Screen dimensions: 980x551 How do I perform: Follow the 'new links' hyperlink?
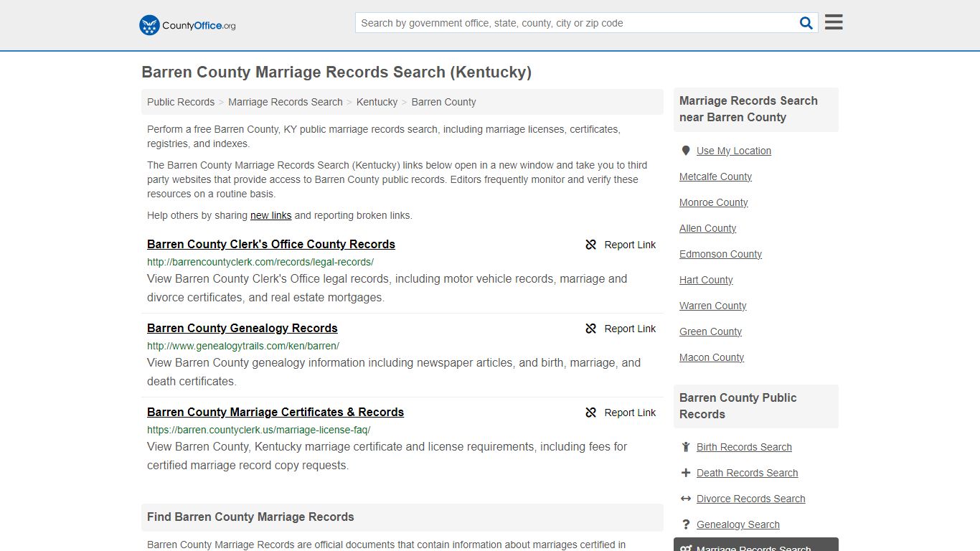270,215
